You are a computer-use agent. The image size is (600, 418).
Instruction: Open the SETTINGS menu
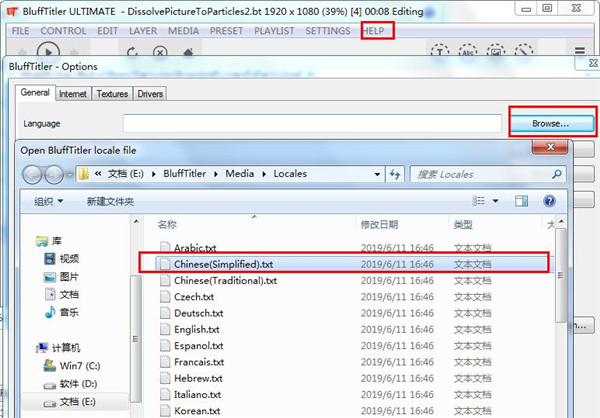[328, 31]
